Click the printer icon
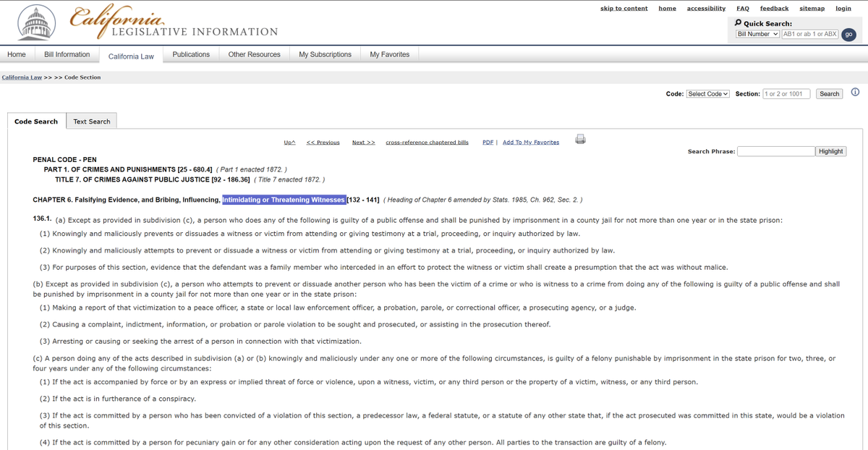The height and width of the screenshot is (450, 868). 580,139
